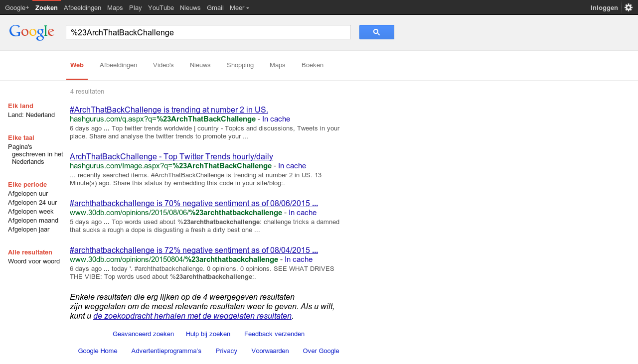Go to Maps in the top black bar

[115, 7]
